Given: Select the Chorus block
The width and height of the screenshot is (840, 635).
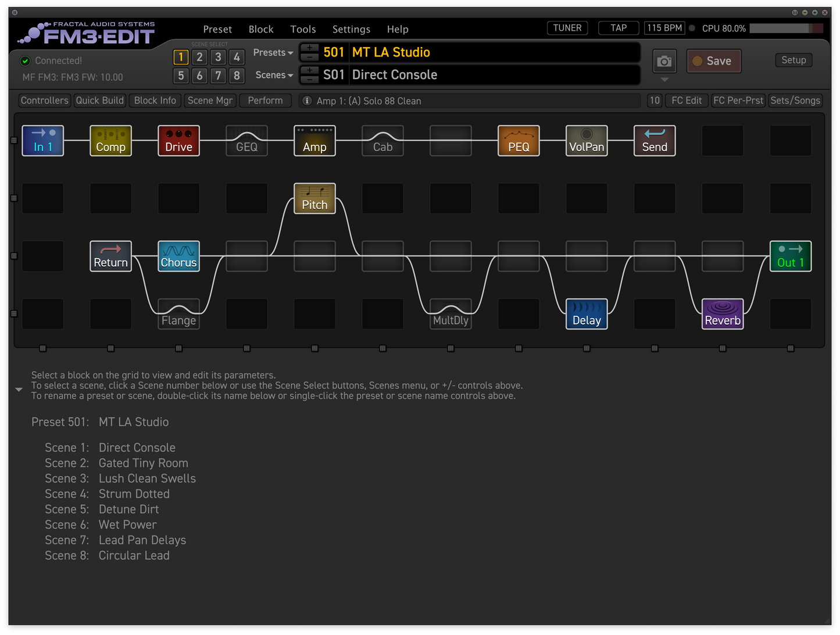Looking at the screenshot, I should (x=178, y=256).
